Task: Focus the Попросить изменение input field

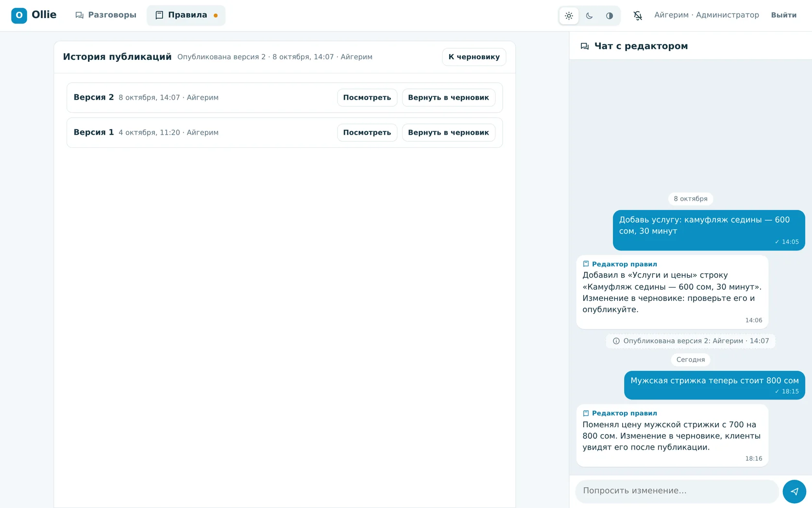Action: coord(677,491)
